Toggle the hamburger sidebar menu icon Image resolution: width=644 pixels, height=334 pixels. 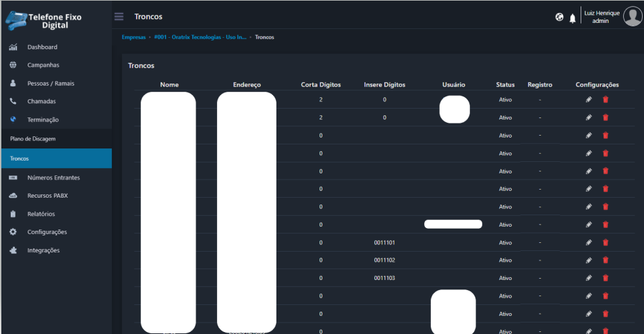[119, 16]
